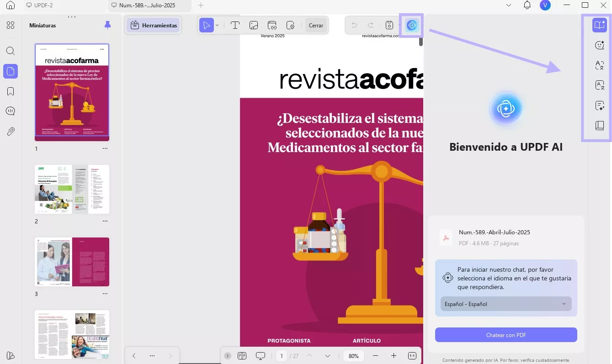The height and width of the screenshot is (364, 612).
Task: Start the slideshow presentation icon
Action: click(x=261, y=356)
